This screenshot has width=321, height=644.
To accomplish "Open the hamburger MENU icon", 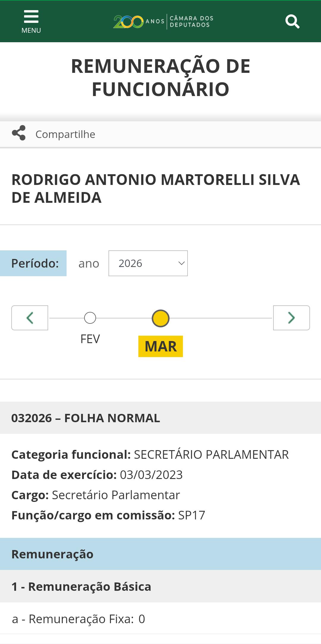I will [x=31, y=17].
